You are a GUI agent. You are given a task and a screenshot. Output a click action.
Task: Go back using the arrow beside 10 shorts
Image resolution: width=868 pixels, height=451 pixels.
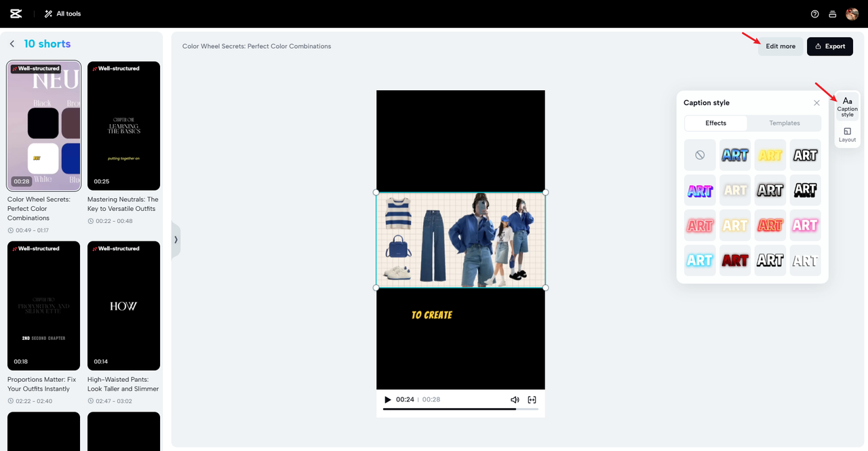12,44
